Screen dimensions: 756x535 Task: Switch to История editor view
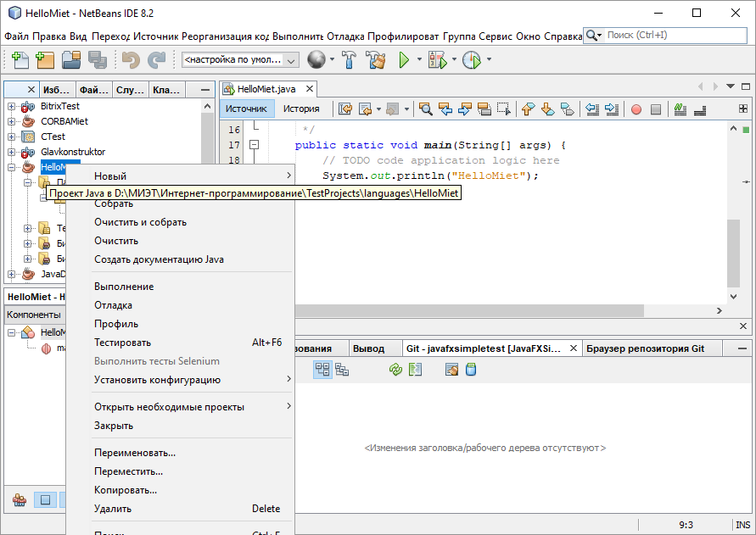tap(301, 109)
